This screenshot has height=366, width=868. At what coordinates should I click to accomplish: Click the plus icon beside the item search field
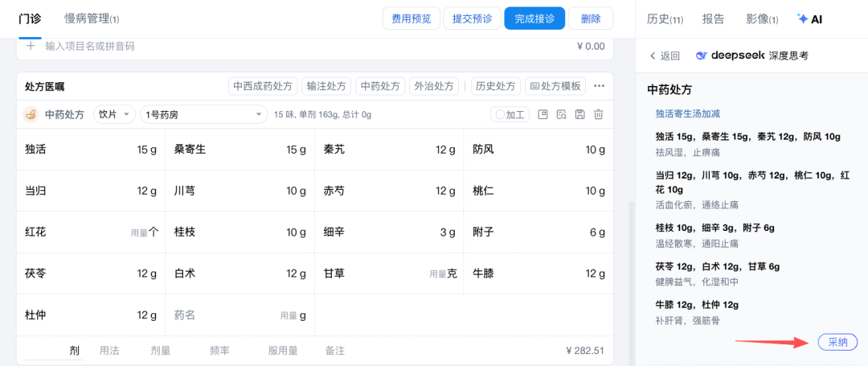click(31, 46)
